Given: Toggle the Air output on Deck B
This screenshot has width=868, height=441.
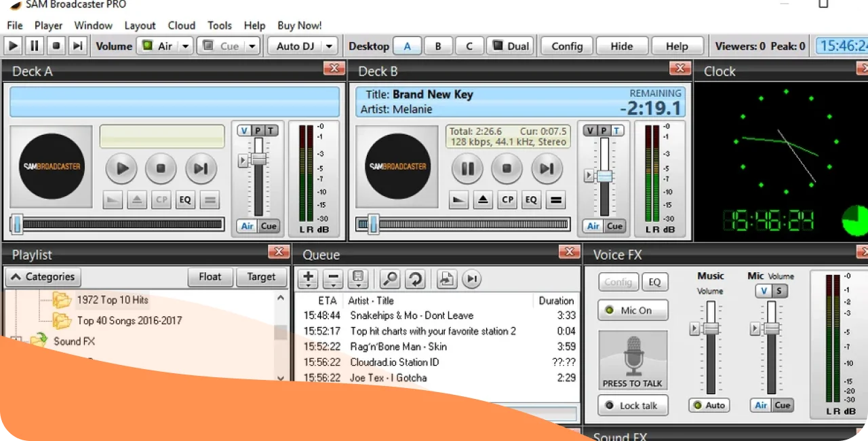Looking at the screenshot, I should coord(593,227).
